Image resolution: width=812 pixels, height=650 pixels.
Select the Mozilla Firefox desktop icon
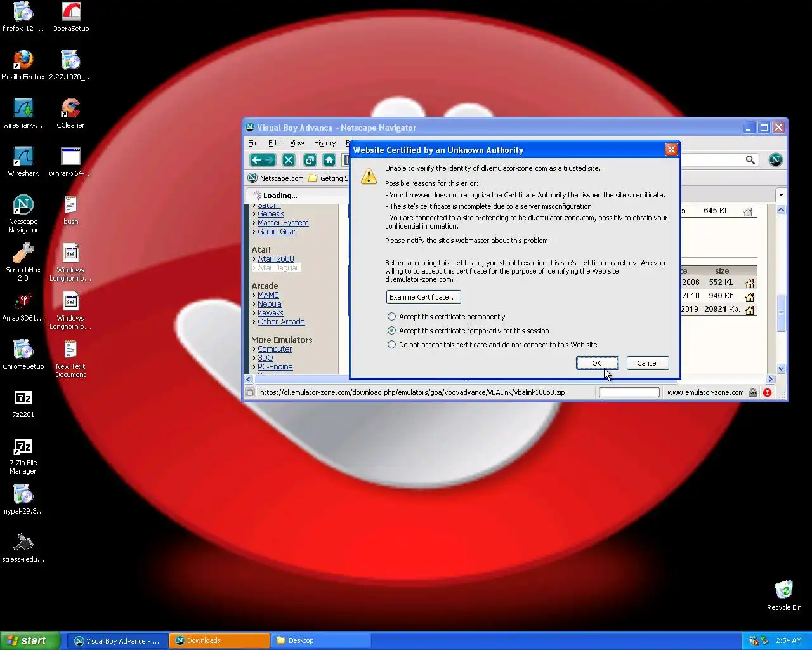tap(23, 65)
